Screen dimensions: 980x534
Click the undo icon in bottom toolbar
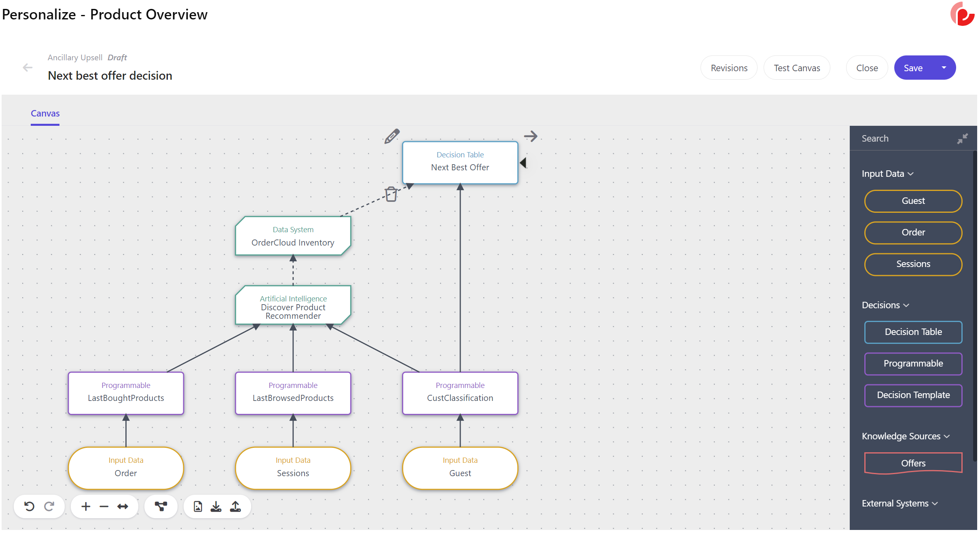29,506
